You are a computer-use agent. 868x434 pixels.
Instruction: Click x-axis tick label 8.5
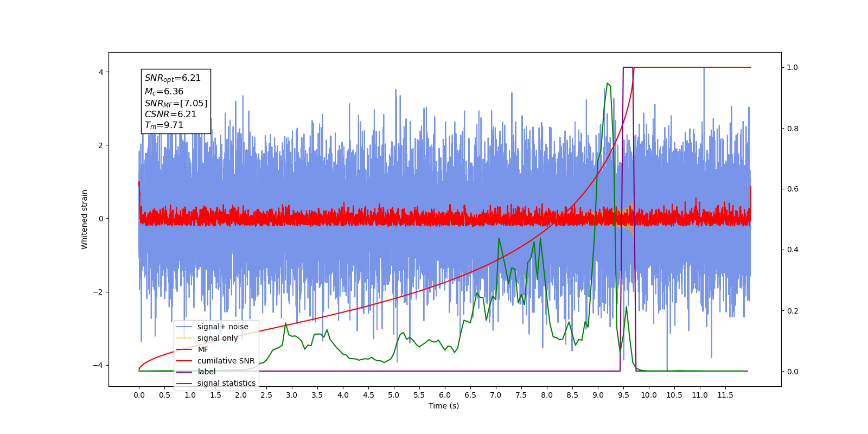[572, 395]
